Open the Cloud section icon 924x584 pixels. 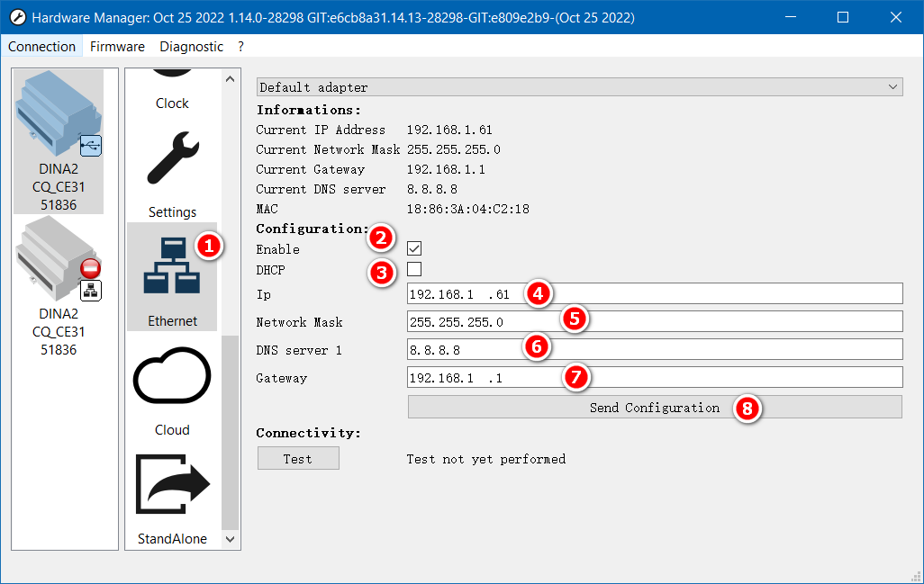pos(172,378)
